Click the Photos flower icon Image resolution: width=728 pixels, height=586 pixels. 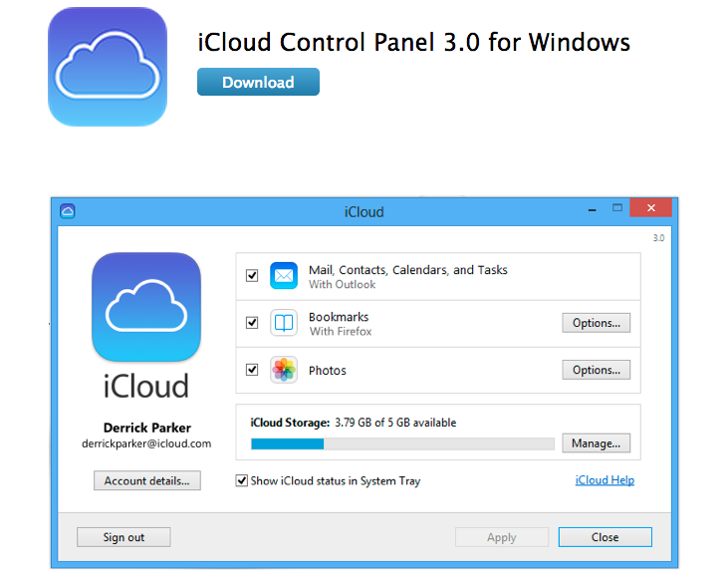point(284,370)
